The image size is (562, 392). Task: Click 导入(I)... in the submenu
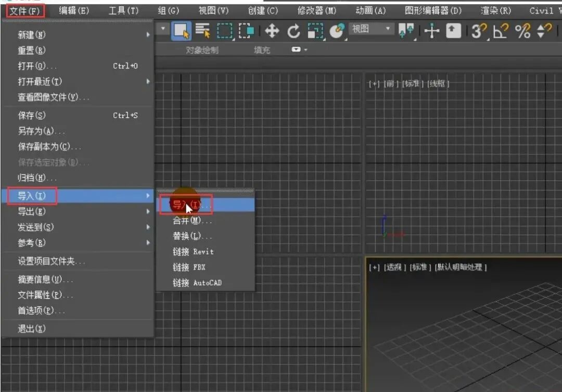coord(206,205)
